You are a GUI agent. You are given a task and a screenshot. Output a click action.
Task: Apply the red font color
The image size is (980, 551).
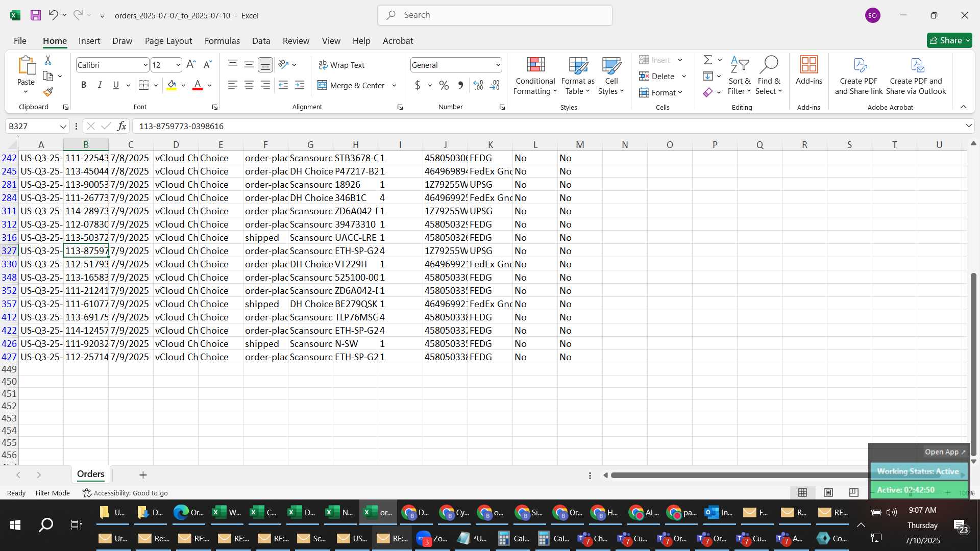(198, 85)
